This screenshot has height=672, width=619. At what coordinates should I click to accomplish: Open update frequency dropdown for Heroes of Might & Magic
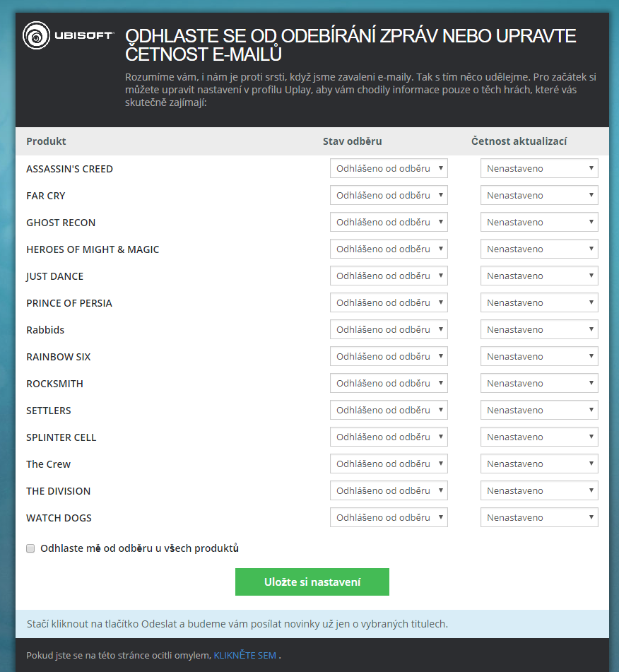point(539,249)
